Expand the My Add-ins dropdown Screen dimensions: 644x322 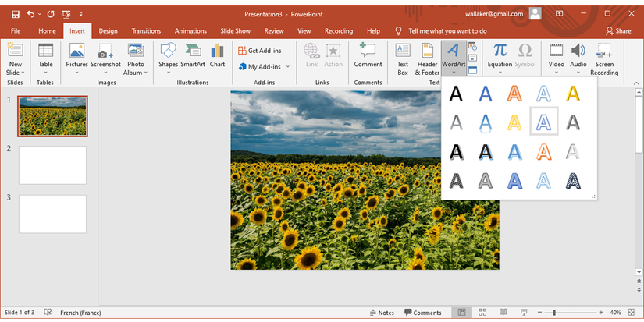pyautogui.click(x=288, y=66)
